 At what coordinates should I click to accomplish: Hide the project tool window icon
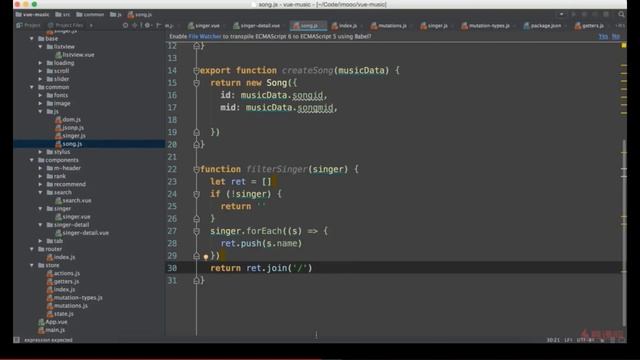(x=159, y=25)
